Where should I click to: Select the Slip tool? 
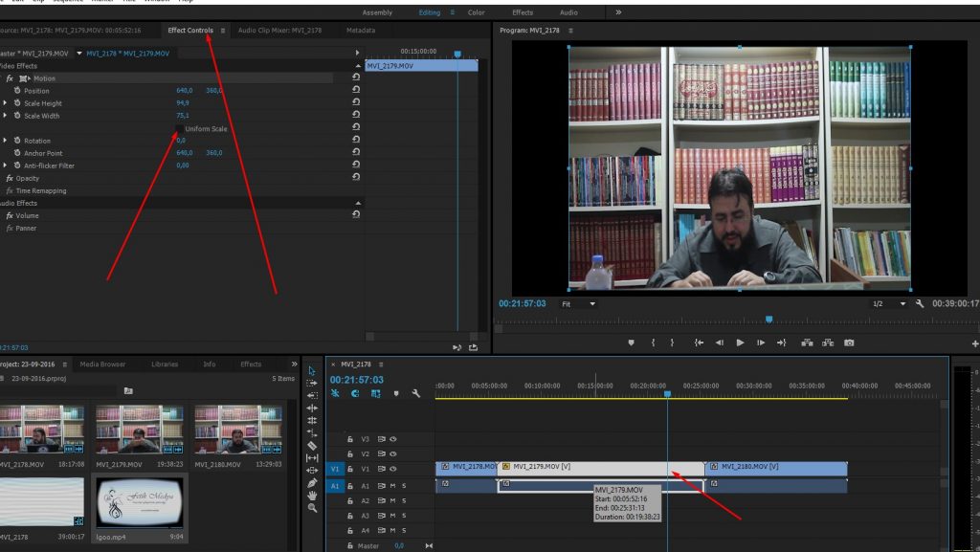coord(312,457)
